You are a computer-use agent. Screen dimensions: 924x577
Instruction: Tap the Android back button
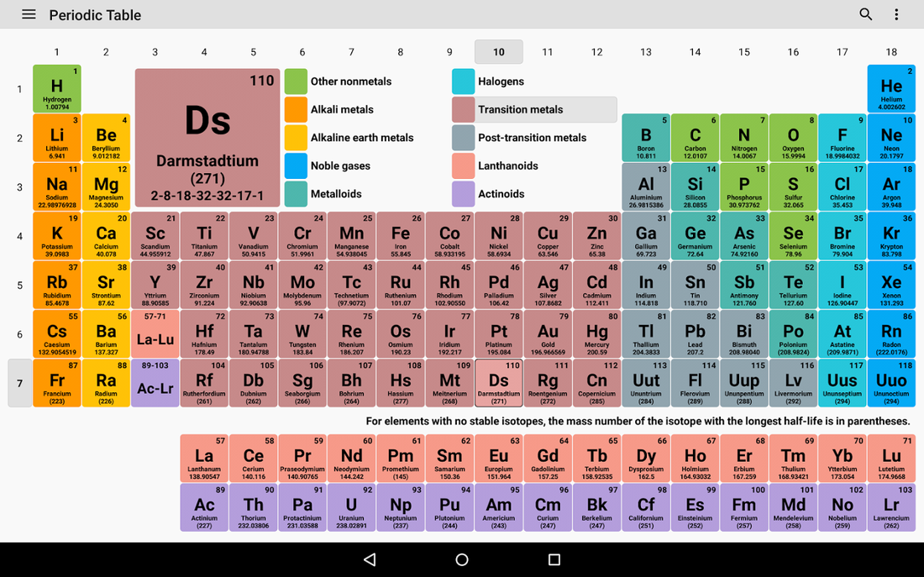coord(370,559)
